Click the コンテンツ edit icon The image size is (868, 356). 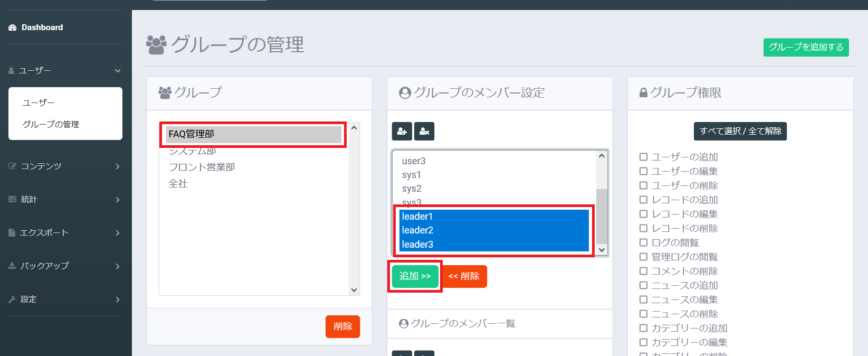pyautogui.click(x=13, y=166)
